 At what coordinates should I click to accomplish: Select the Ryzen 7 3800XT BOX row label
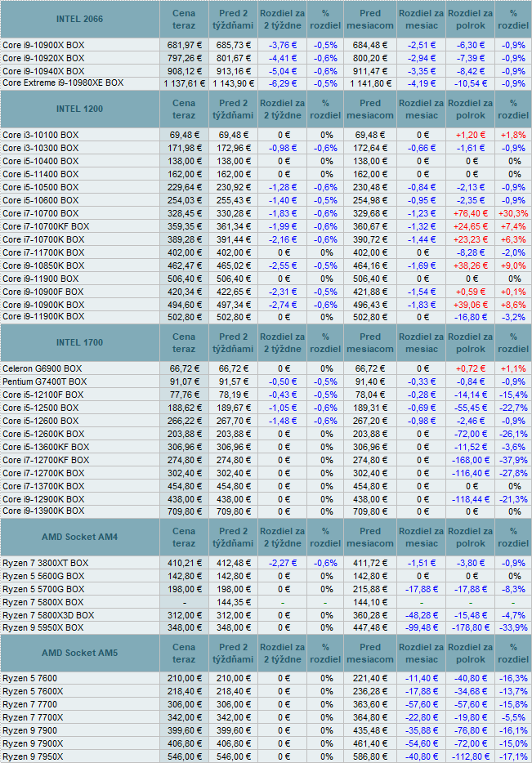(46, 564)
